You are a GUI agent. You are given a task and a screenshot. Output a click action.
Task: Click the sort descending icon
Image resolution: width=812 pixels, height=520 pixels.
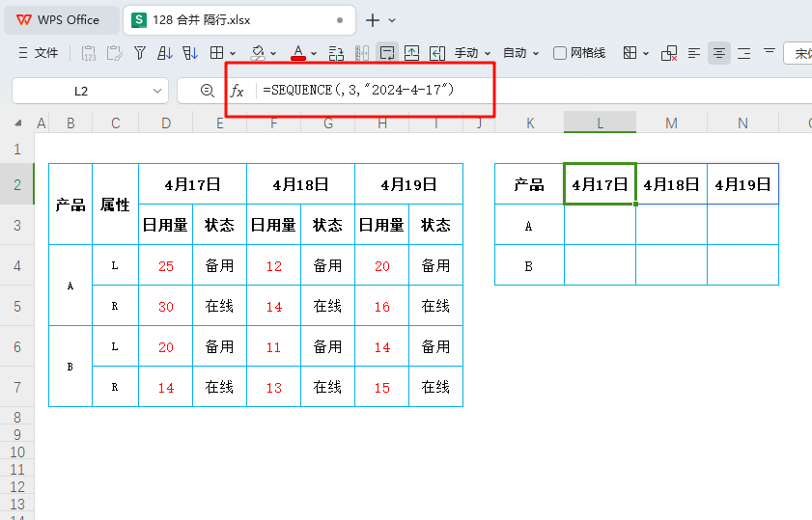click(190, 53)
